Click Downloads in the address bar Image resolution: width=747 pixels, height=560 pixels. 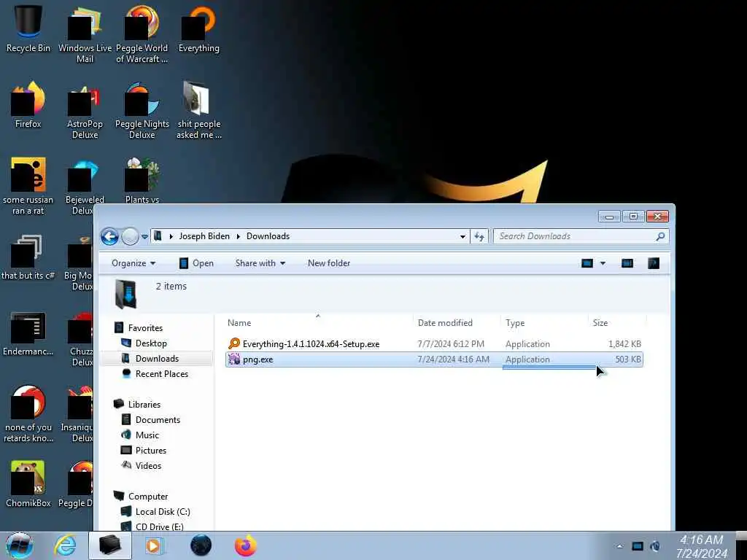[x=268, y=236]
